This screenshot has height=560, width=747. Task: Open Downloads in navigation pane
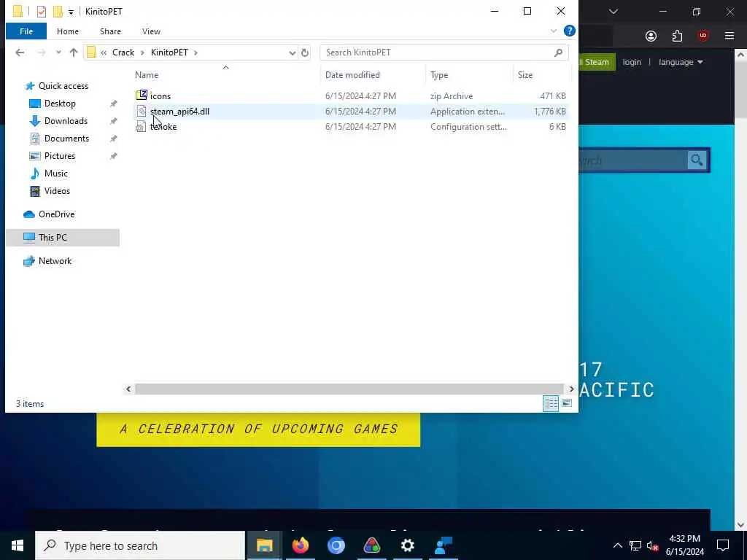coord(66,121)
